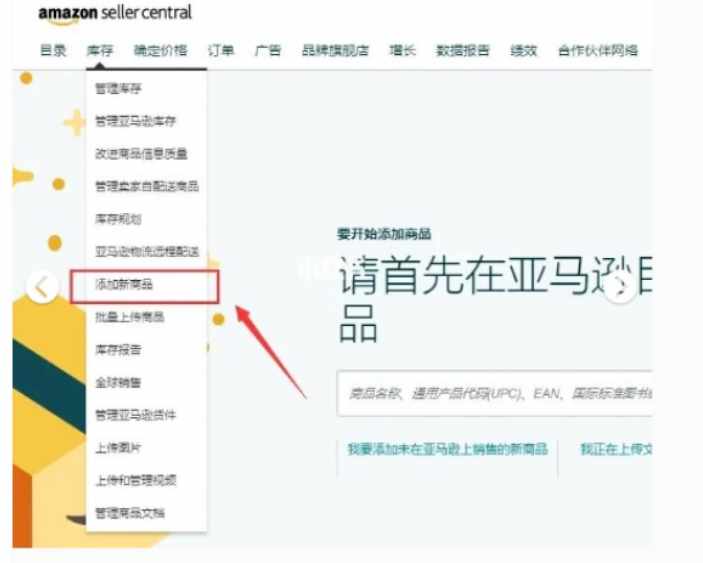Open the 目录 menu
The height and width of the screenshot is (563, 703).
53,50
